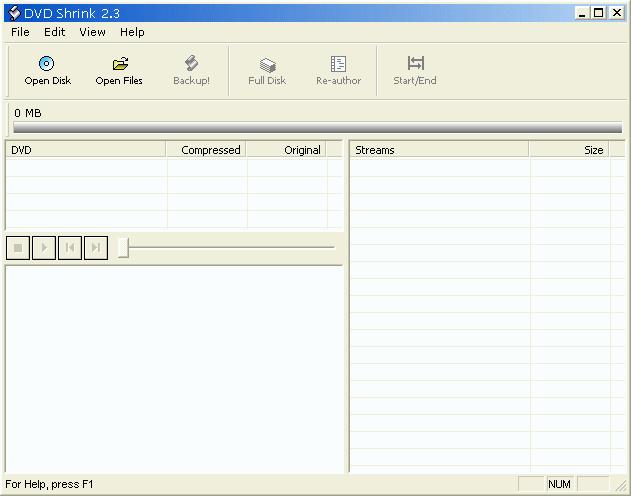Click the Start/End frames icon
The height and width of the screenshot is (496, 631).
(415, 63)
